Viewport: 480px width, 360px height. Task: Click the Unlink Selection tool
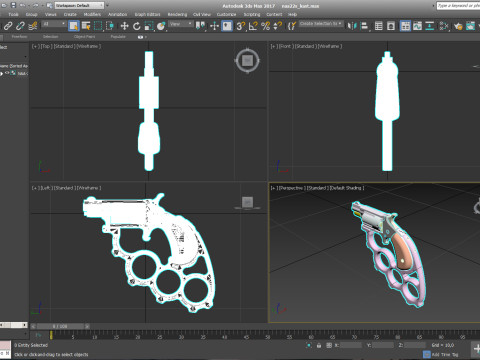(x=20, y=26)
